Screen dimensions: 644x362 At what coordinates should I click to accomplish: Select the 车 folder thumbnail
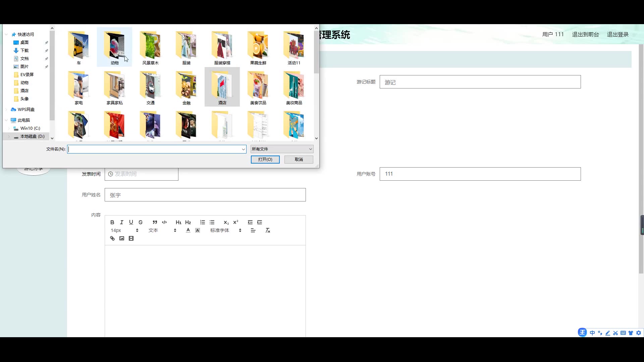pyautogui.click(x=78, y=47)
